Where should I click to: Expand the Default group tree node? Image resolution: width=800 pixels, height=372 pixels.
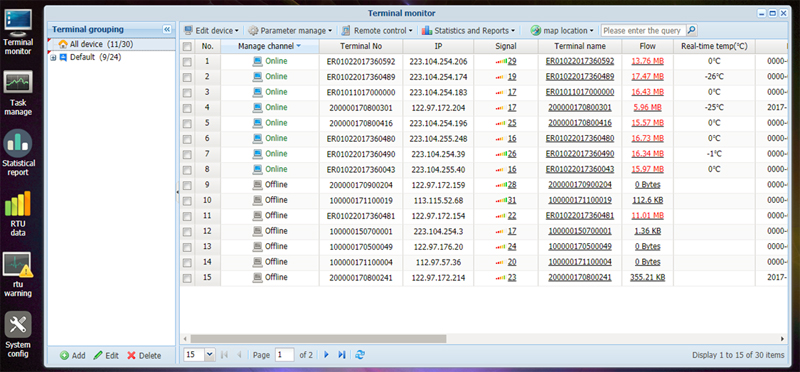click(x=53, y=58)
